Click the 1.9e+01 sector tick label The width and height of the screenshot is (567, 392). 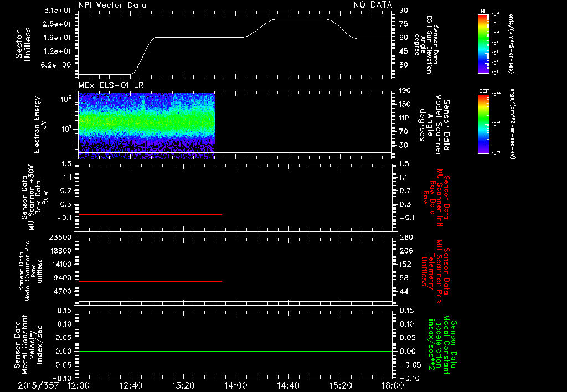click(x=57, y=38)
